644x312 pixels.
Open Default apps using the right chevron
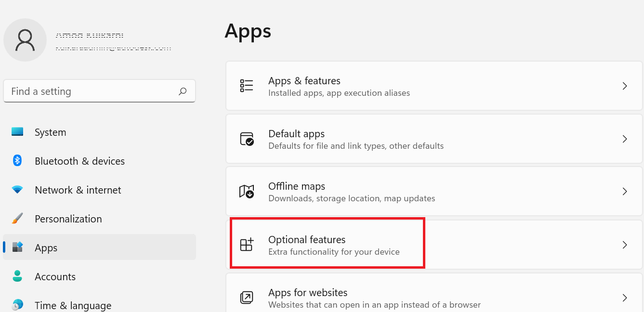625,139
